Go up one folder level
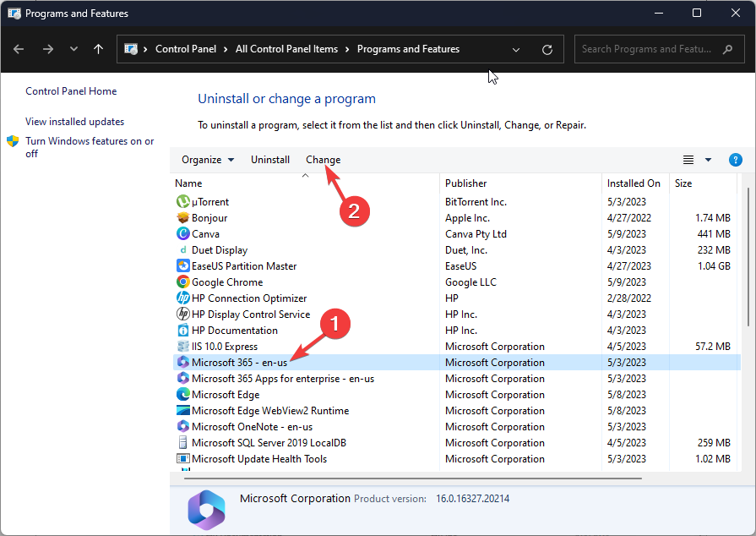756x536 pixels. [98, 49]
